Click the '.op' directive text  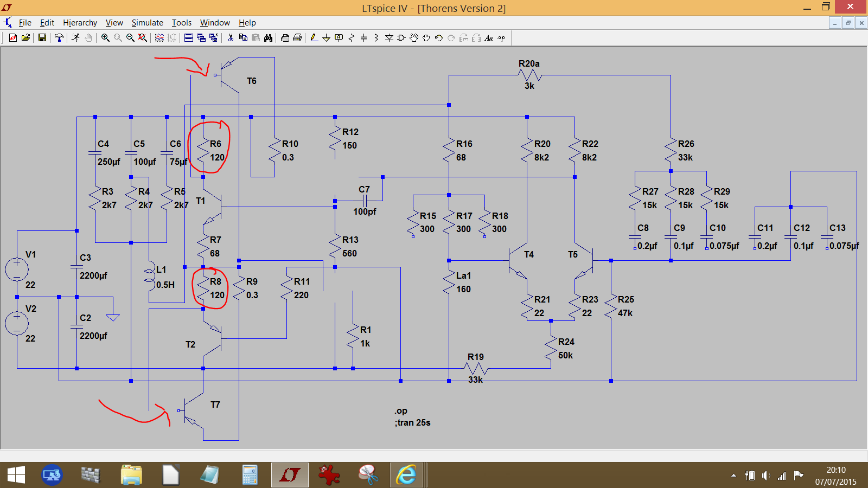click(x=401, y=411)
